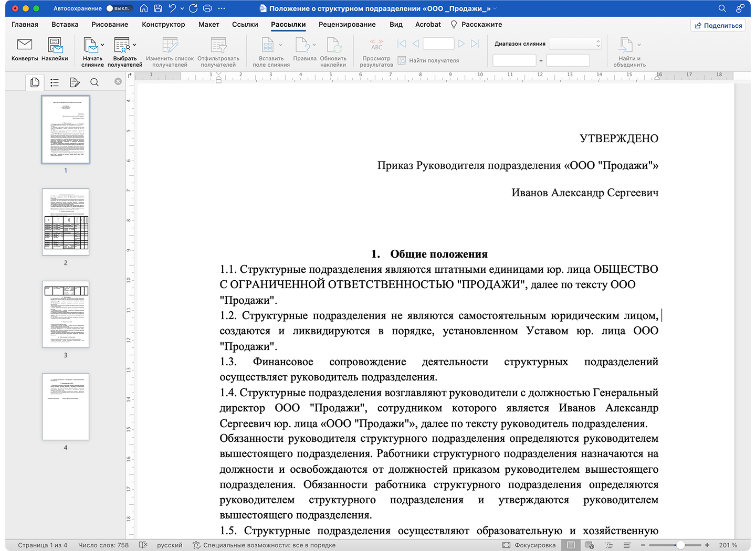Viewport: 756px width, 551px height.
Task: Open the spelling check status icon
Action: click(x=143, y=545)
